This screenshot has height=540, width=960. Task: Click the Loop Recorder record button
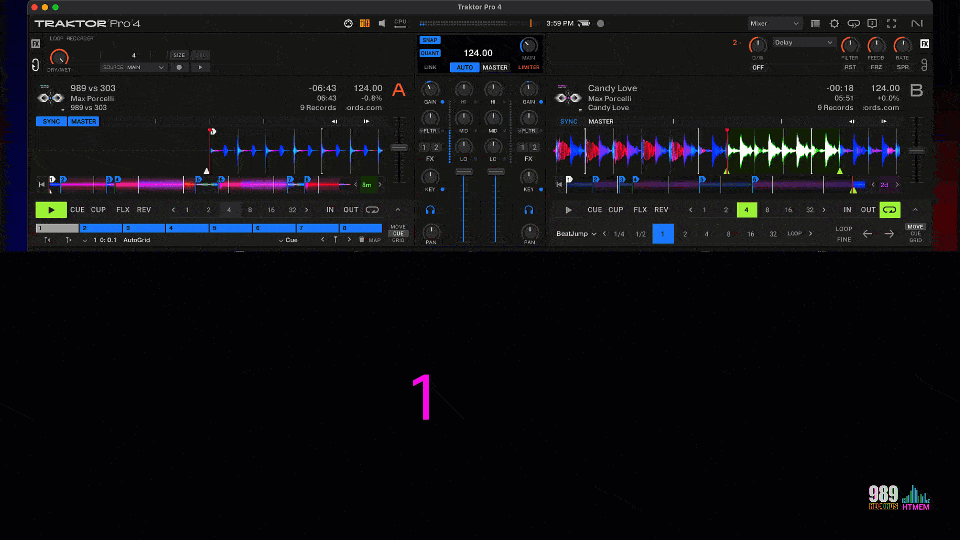[x=179, y=67]
